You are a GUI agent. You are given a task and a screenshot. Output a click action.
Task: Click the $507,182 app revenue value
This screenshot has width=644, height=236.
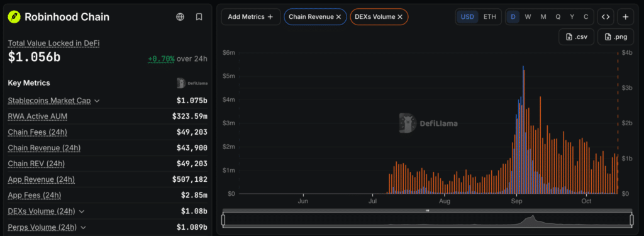(190, 179)
